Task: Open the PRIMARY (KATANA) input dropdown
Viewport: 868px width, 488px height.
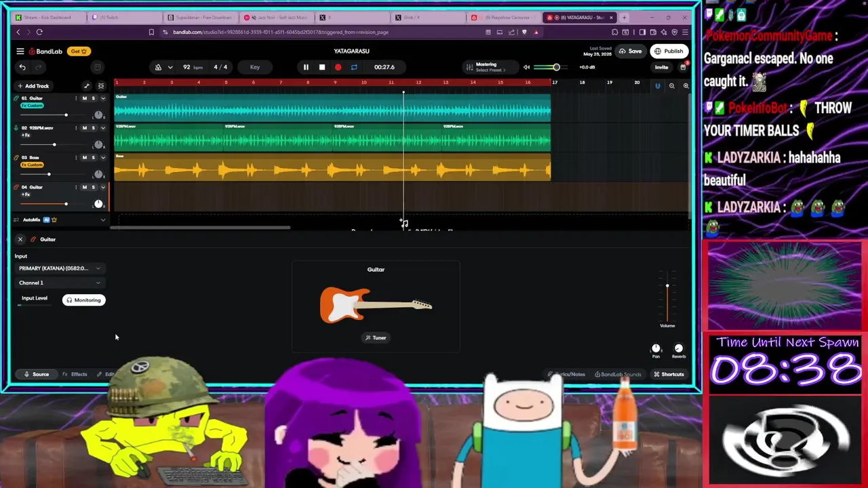Action: (60, 268)
